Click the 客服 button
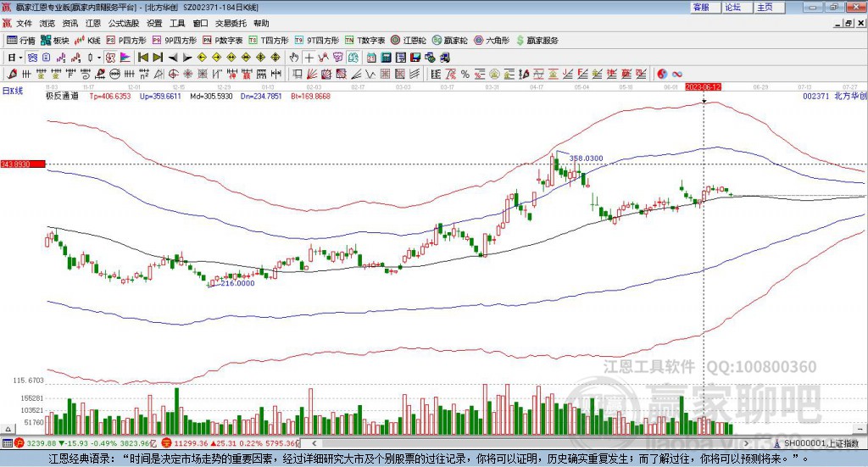 click(x=701, y=7)
